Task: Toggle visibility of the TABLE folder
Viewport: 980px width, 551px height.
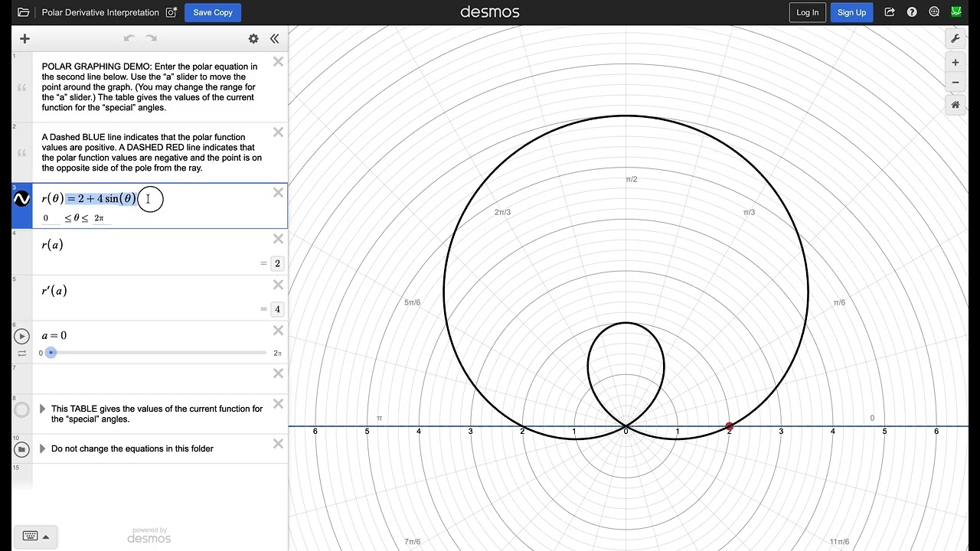Action: pyautogui.click(x=22, y=410)
